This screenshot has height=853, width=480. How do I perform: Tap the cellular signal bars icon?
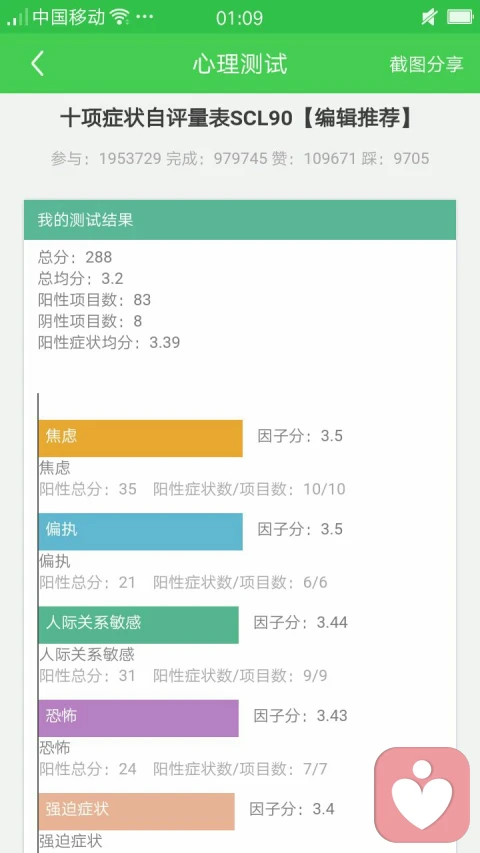(x=17, y=18)
